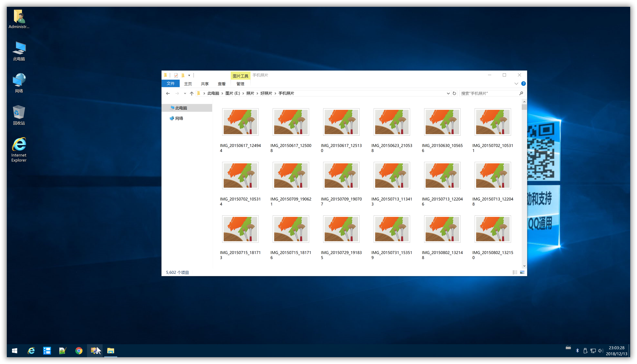Select thumbnail IMG_20150623_210538

tap(392, 122)
